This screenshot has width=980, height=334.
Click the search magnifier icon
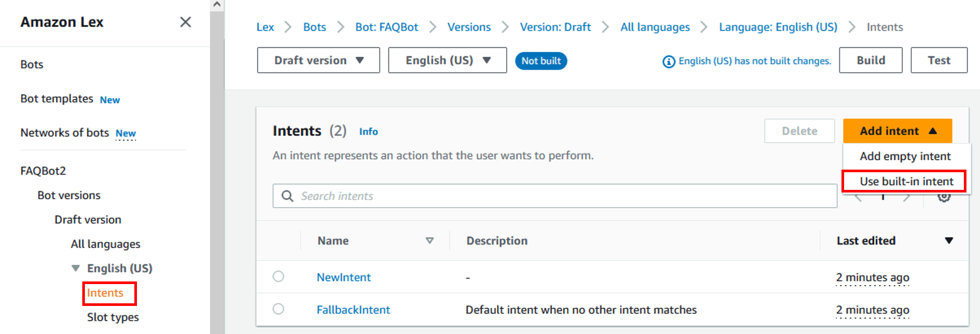287,196
